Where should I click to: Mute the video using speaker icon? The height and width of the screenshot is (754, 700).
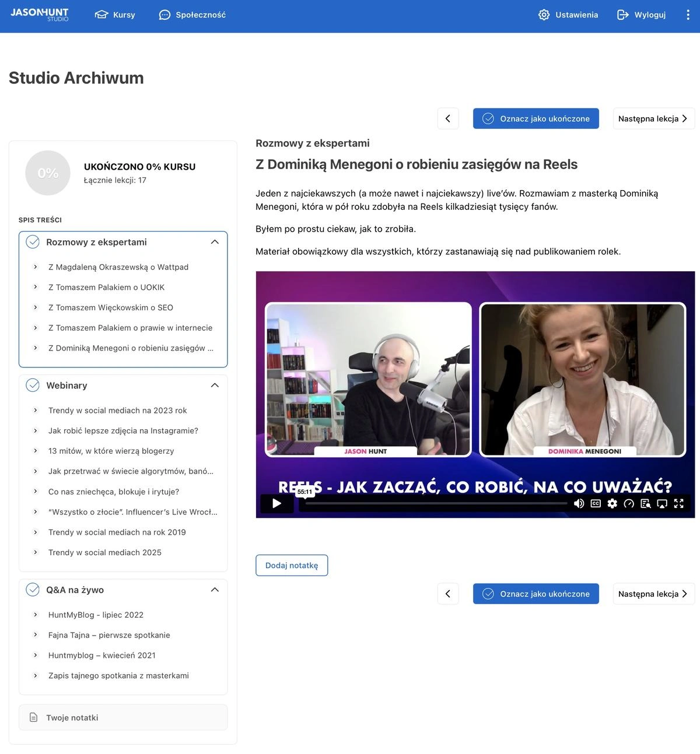579,503
